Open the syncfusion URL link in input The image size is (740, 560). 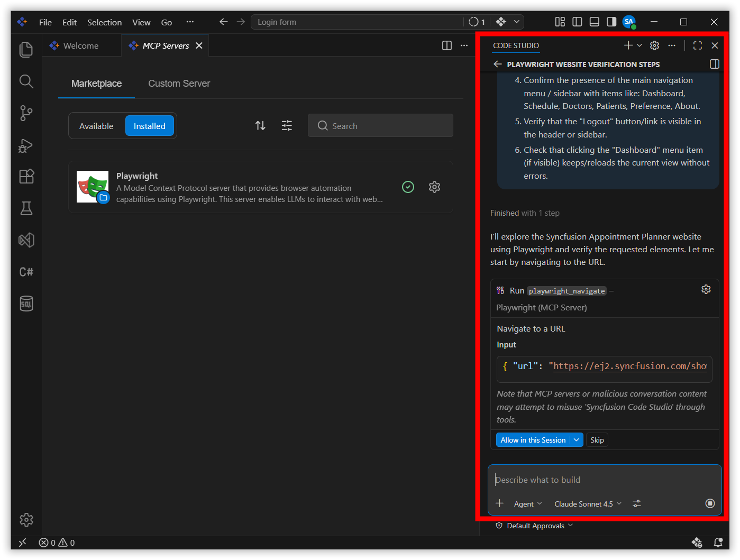click(630, 366)
